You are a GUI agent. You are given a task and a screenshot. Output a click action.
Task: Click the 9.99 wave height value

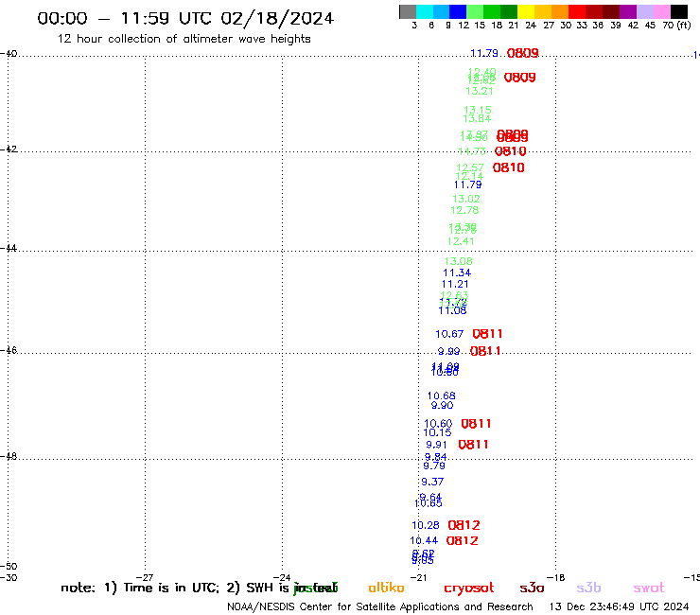[448, 351]
